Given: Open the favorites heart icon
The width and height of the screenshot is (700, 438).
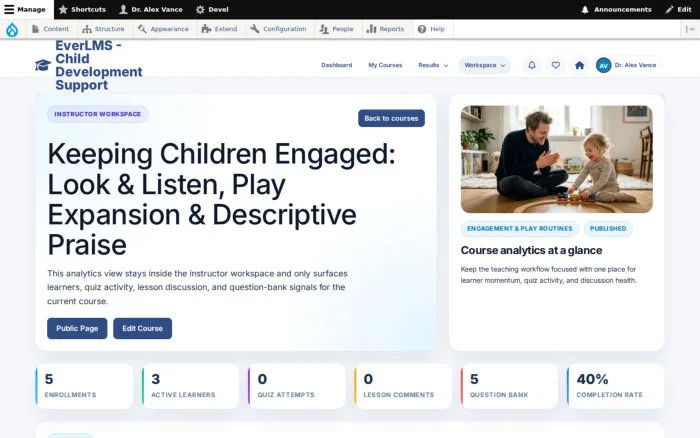Looking at the screenshot, I should click(x=555, y=65).
